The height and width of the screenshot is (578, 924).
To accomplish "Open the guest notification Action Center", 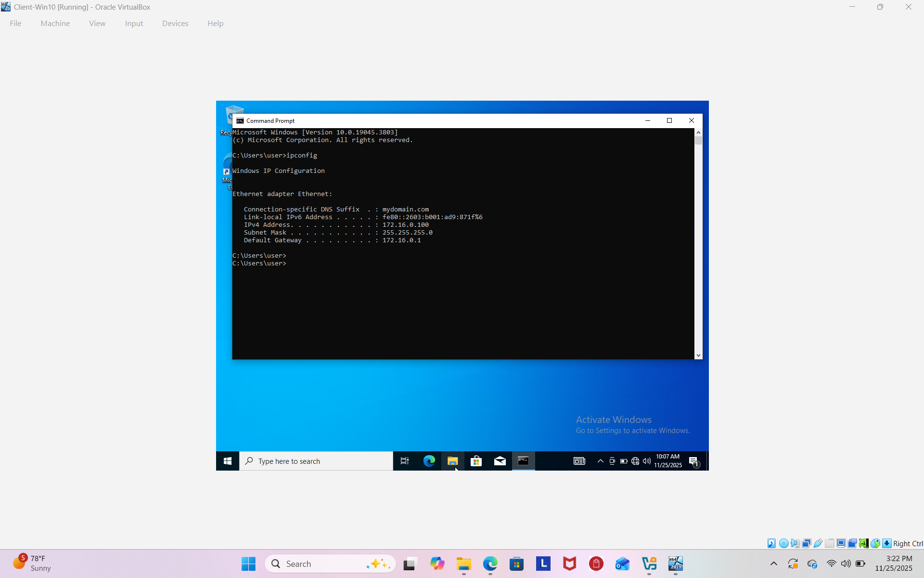I will [693, 461].
